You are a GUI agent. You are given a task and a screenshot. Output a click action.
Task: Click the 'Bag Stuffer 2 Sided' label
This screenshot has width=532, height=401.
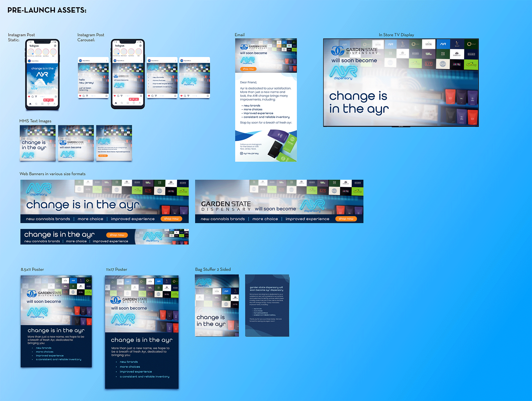point(213,269)
